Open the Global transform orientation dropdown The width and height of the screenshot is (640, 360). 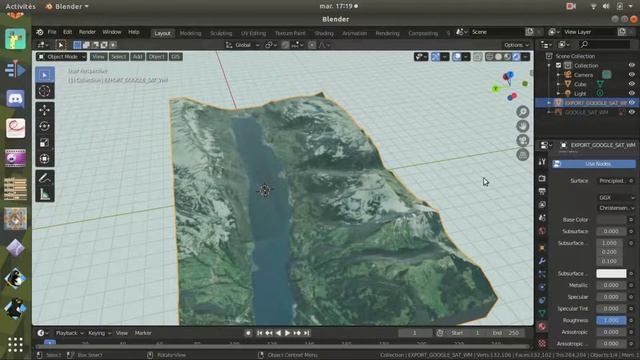[x=242, y=45]
